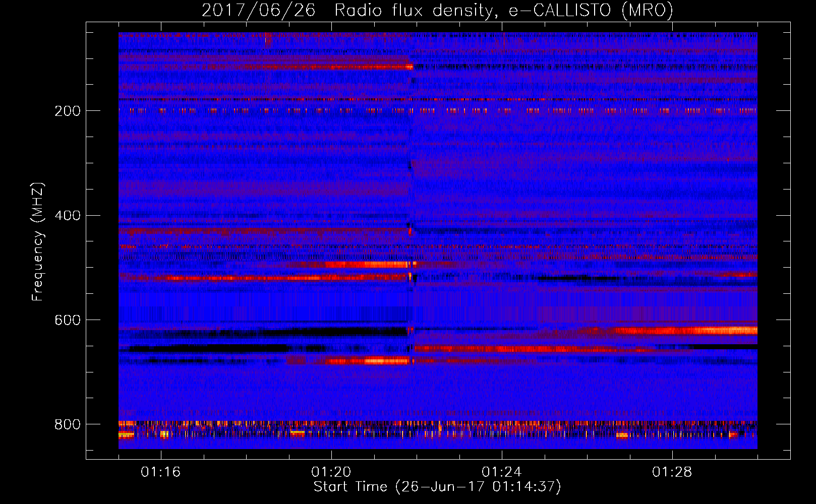The image size is (816, 504).
Task: Click the 400 frequency tick label
Action: pyautogui.click(x=68, y=216)
